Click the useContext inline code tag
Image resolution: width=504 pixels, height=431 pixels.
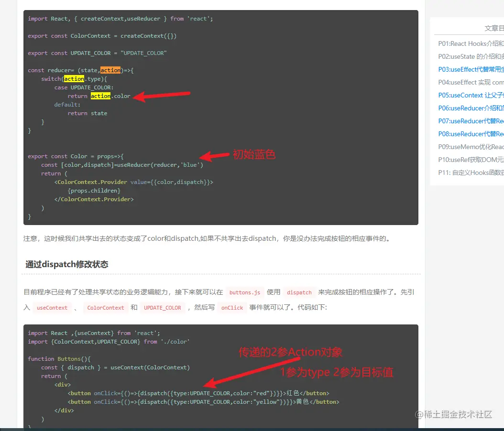click(x=52, y=308)
